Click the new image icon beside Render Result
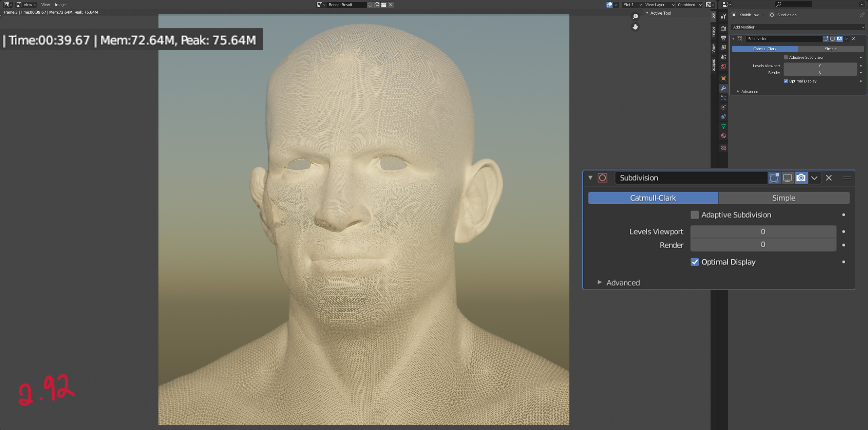The height and width of the screenshot is (430, 868). (x=377, y=5)
